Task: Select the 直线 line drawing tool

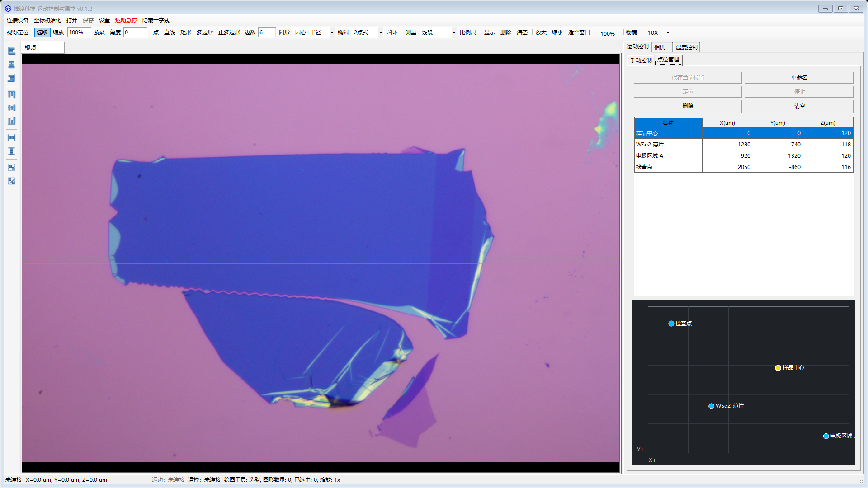Action: pyautogui.click(x=170, y=33)
